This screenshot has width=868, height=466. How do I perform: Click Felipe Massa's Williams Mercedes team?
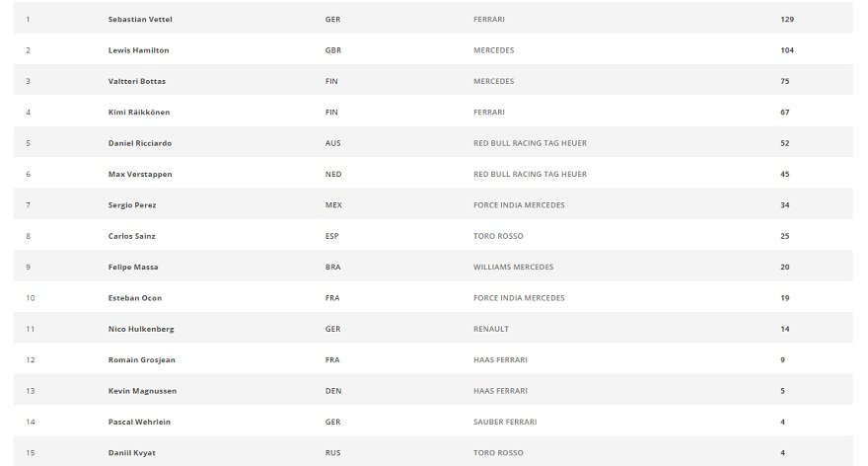pos(513,268)
